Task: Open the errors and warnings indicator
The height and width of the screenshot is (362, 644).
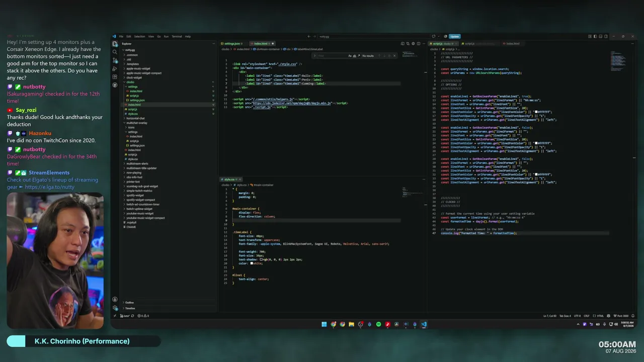Action: click(x=143, y=316)
